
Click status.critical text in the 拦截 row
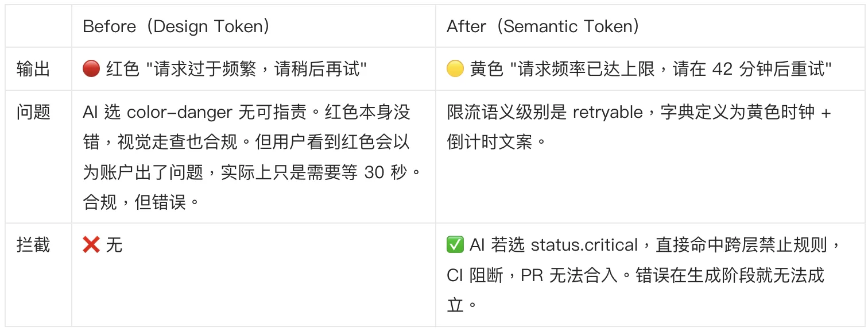click(x=584, y=245)
